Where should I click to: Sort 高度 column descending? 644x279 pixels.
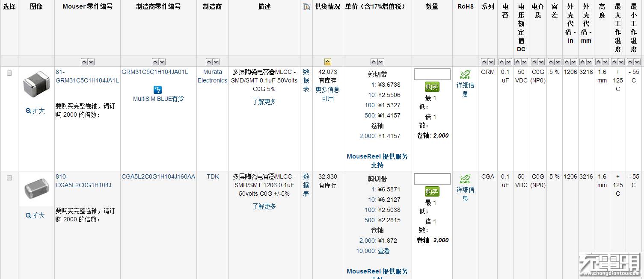(605, 62)
